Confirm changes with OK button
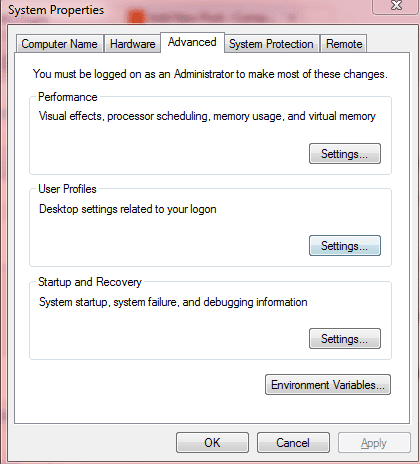The height and width of the screenshot is (464, 420). tap(212, 443)
